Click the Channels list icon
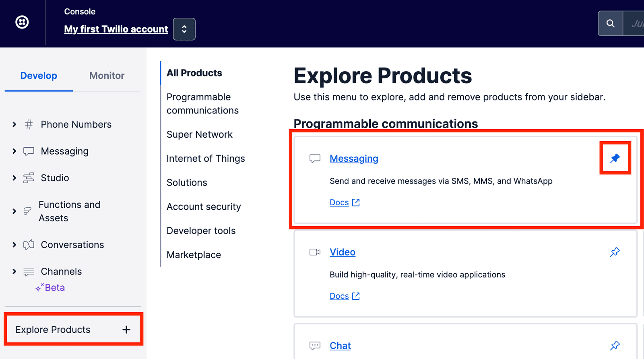The image size is (644, 359). click(29, 272)
